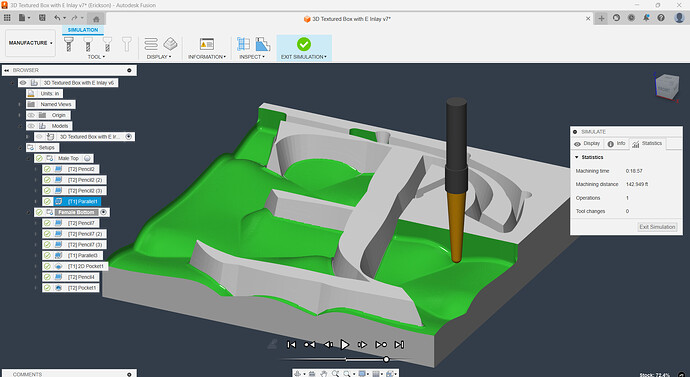This screenshot has width=690, height=377.
Task: Open the MANUFACTURE workspace dropdown
Action: point(30,43)
